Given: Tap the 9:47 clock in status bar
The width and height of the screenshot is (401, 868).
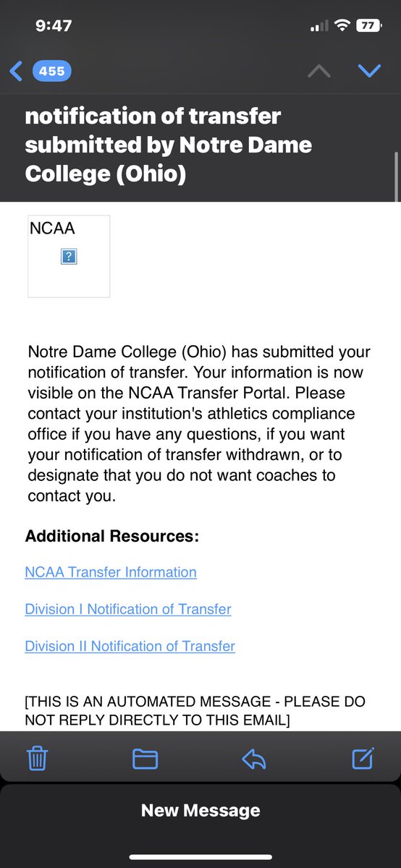Looking at the screenshot, I should click(x=54, y=25).
